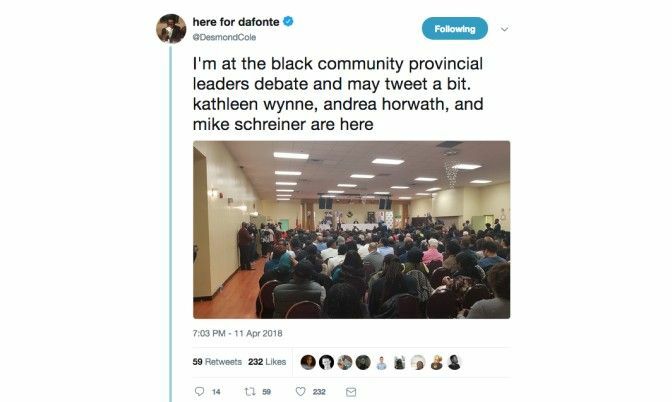This screenshot has height=402, width=672.
Task: Click the third liker's avatar
Action: [x=345, y=363]
